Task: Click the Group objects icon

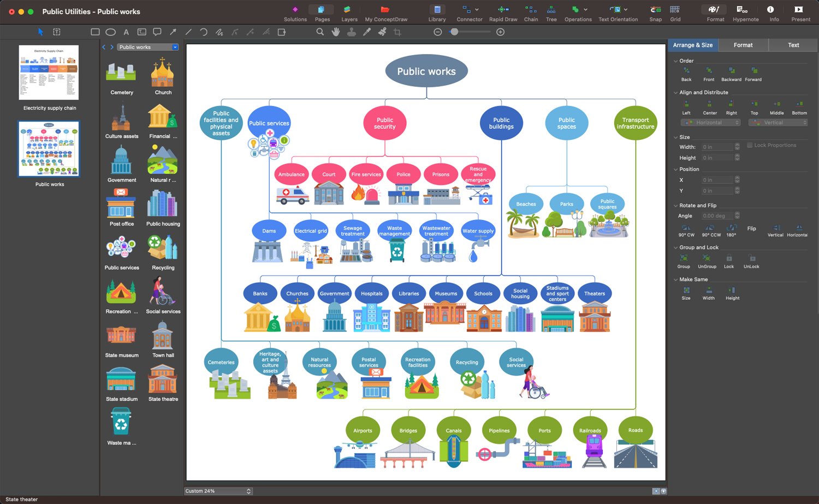Action: point(684,258)
